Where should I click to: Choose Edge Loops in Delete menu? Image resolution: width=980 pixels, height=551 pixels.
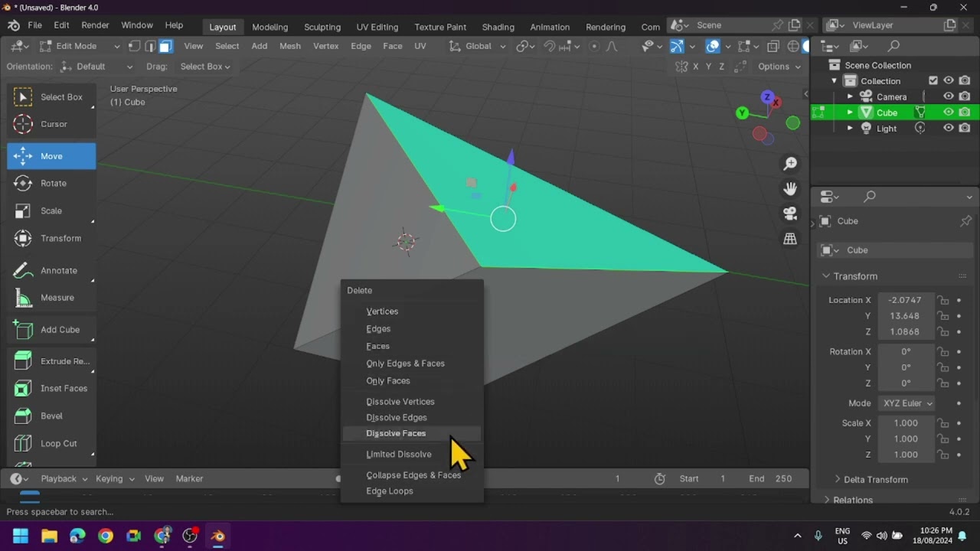point(412,491)
